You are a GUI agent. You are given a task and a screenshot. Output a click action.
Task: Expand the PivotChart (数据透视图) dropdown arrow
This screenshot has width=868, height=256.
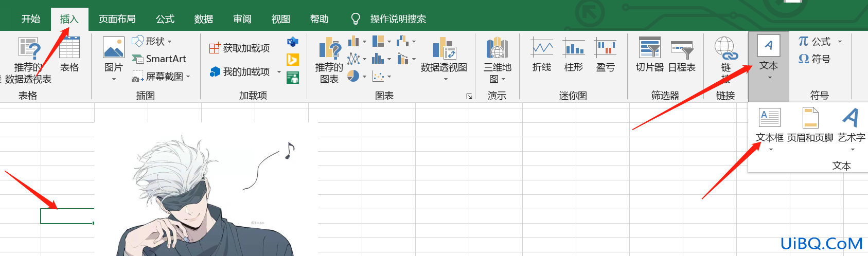point(446,79)
